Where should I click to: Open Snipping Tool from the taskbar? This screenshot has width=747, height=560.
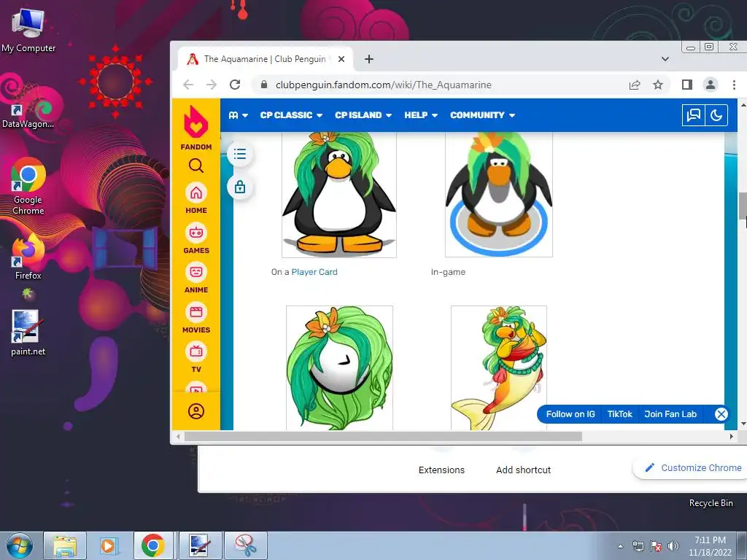246,545
